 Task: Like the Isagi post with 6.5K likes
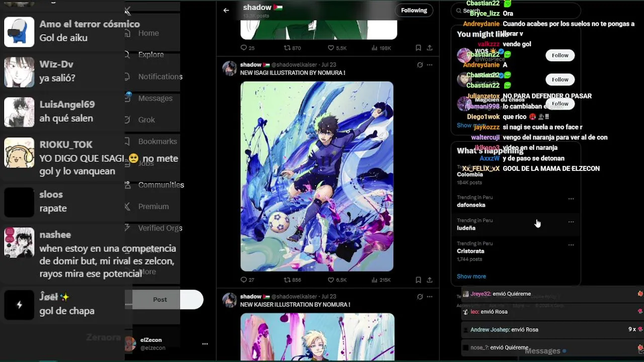[337, 280]
